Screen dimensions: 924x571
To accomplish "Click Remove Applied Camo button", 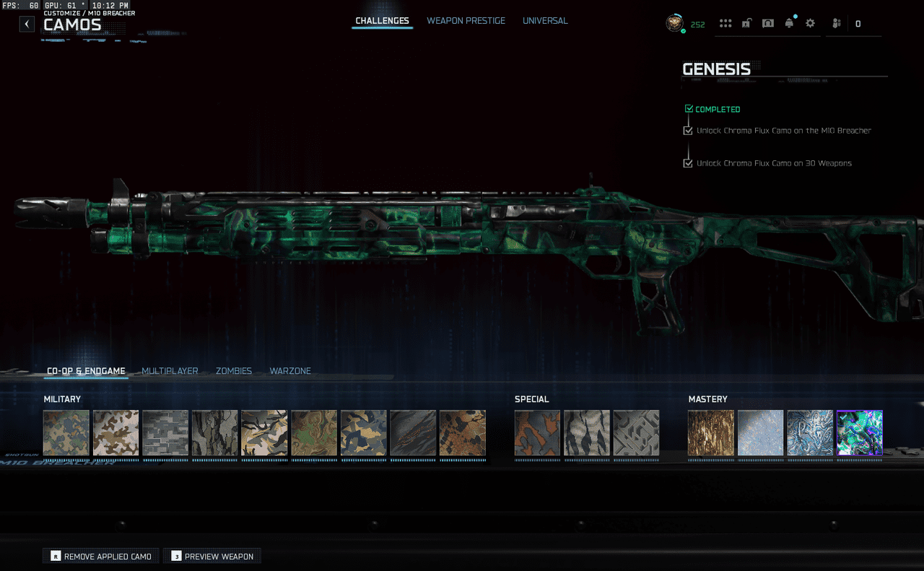I will [x=100, y=556].
